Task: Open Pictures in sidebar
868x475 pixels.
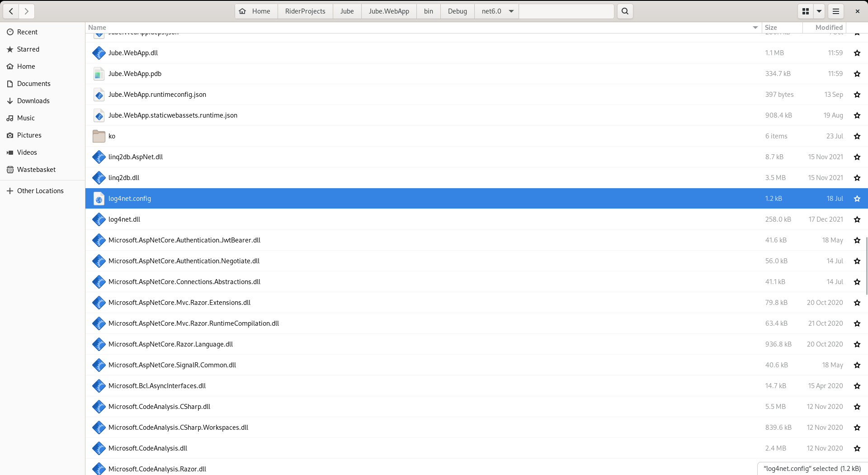Action: pos(42,135)
